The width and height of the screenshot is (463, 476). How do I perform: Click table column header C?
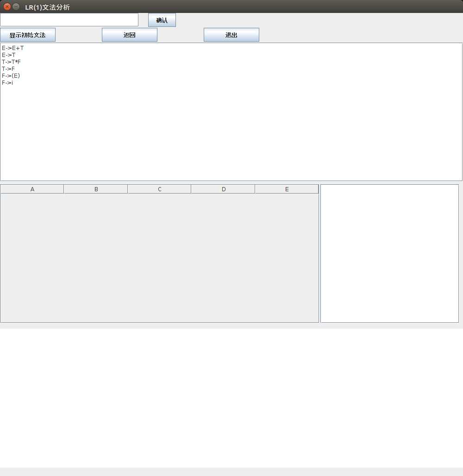pyautogui.click(x=159, y=189)
